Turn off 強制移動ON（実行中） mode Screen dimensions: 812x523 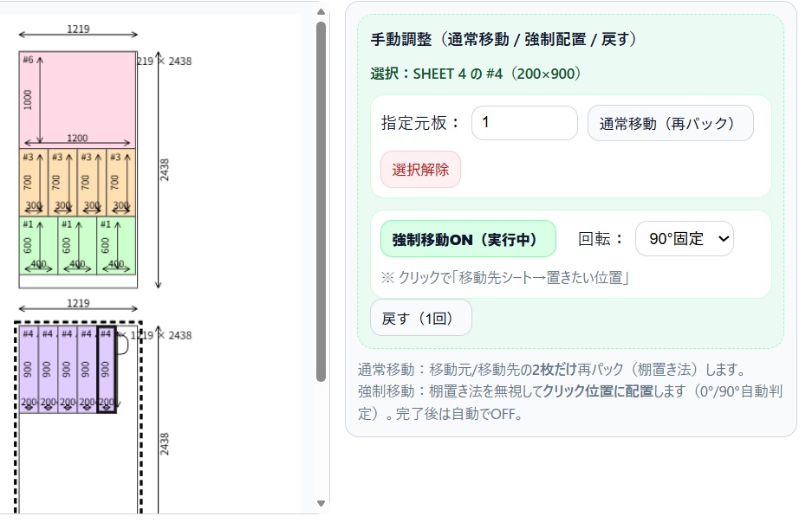click(467, 238)
